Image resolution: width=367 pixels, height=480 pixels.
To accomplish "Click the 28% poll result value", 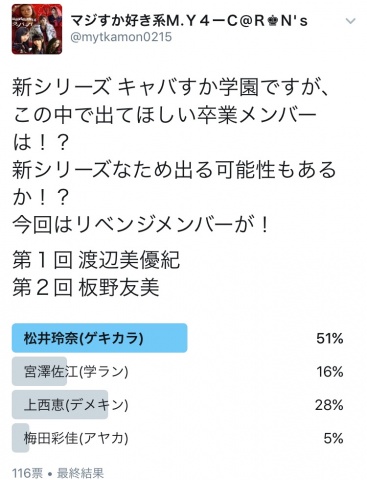I will coord(329,405).
